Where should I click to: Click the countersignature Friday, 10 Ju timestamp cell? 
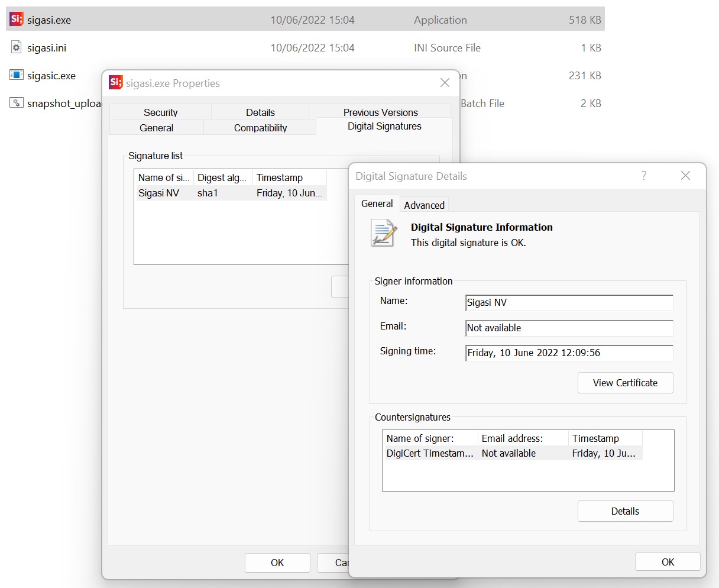tap(604, 453)
